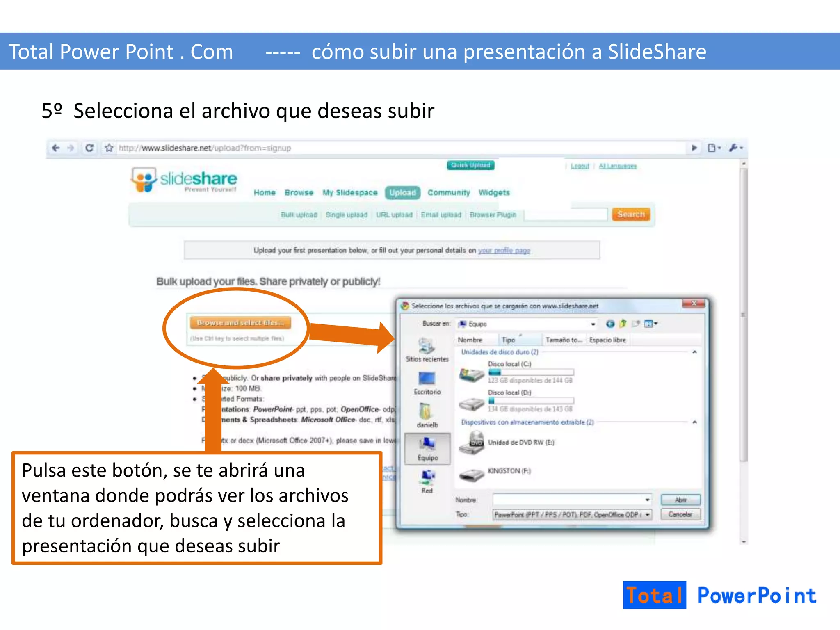Click the browser back arrow
840x630 pixels.
(56, 148)
